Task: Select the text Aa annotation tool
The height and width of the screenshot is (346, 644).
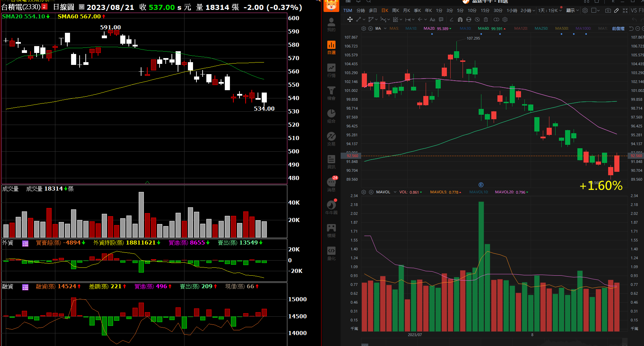Action: [x=433, y=19]
